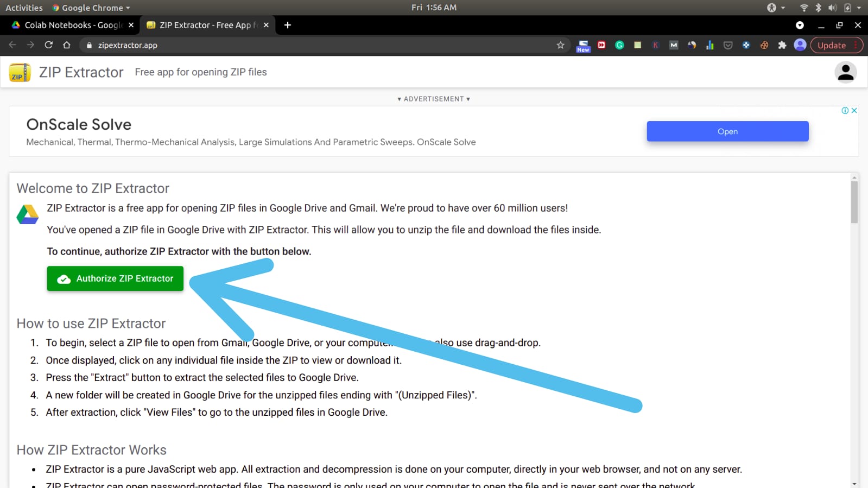Open the Bluetooth status icon
868x488 pixels.
coord(818,8)
